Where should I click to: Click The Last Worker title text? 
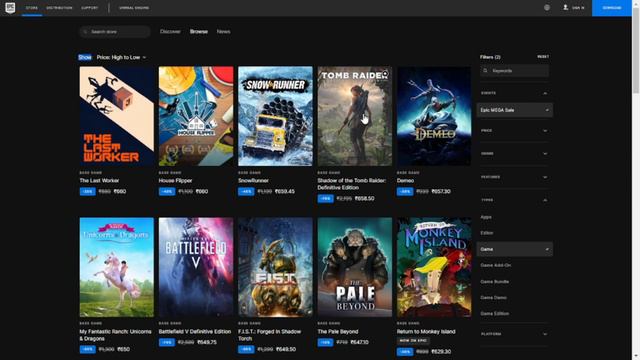99,180
